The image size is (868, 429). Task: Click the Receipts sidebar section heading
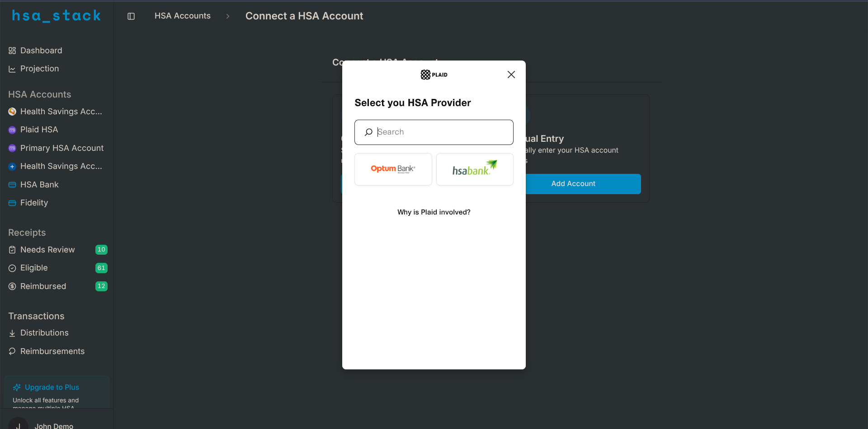tap(27, 233)
